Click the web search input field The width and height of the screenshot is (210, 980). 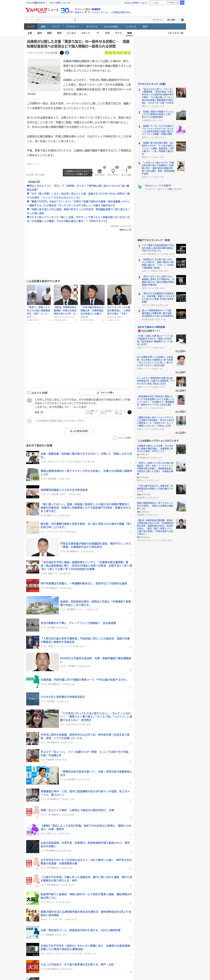(x=157, y=3)
